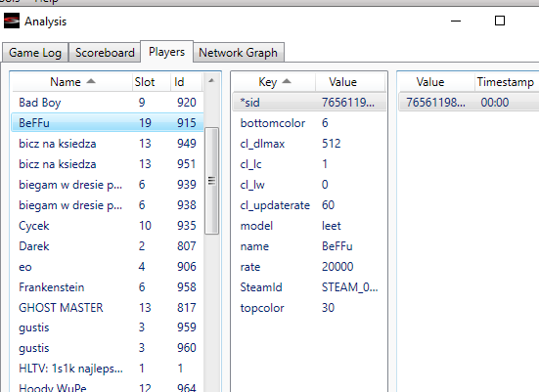This screenshot has width=539, height=392.
Task: Click the Timestamp column header
Action: (x=506, y=82)
